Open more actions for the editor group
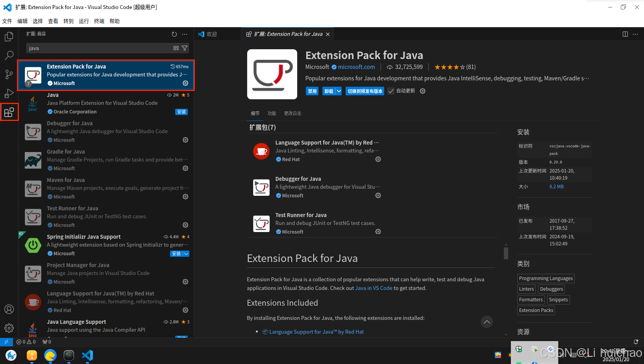The width and height of the screenshot is (644, 364). 635,34
